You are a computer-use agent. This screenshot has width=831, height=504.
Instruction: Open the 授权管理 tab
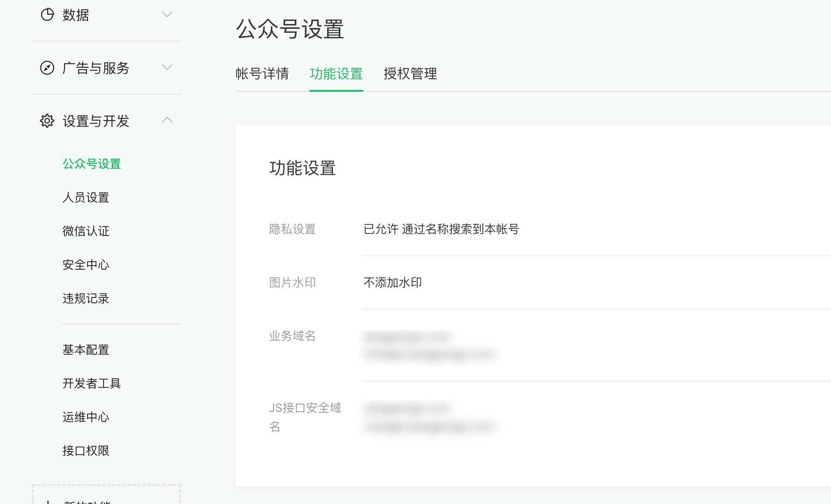410,74
